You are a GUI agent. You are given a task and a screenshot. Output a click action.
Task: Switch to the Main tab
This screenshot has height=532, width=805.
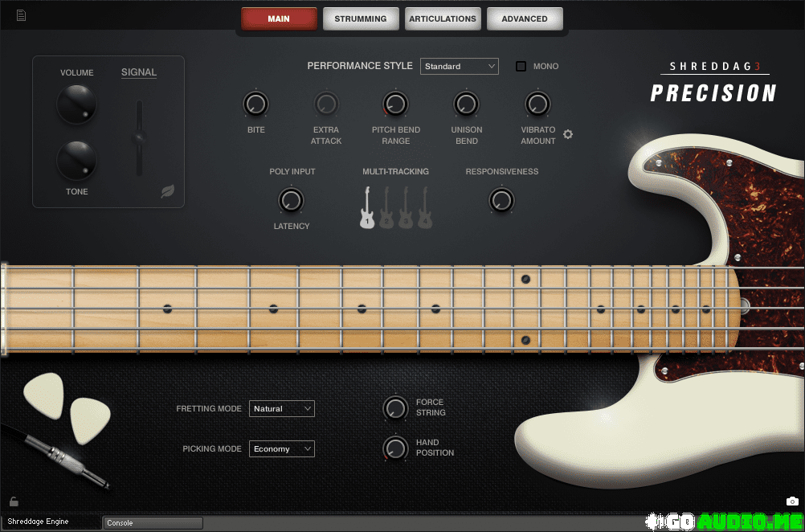pos(279,19)
